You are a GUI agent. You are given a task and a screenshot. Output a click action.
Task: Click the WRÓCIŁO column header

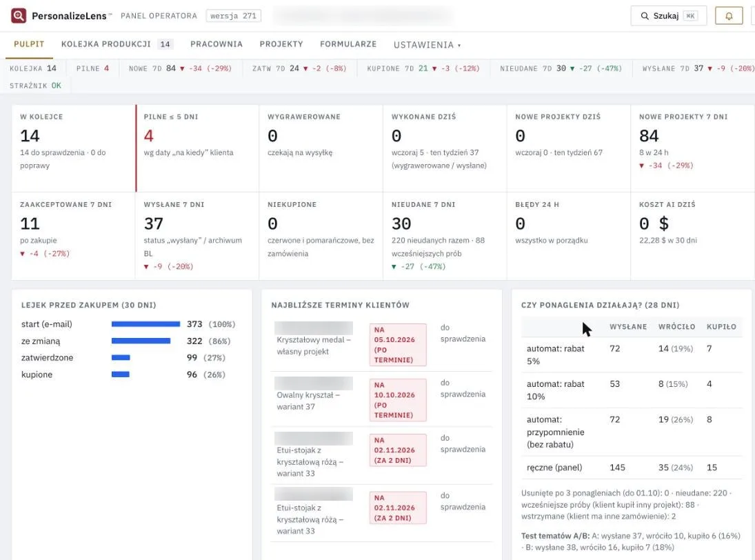676,326
